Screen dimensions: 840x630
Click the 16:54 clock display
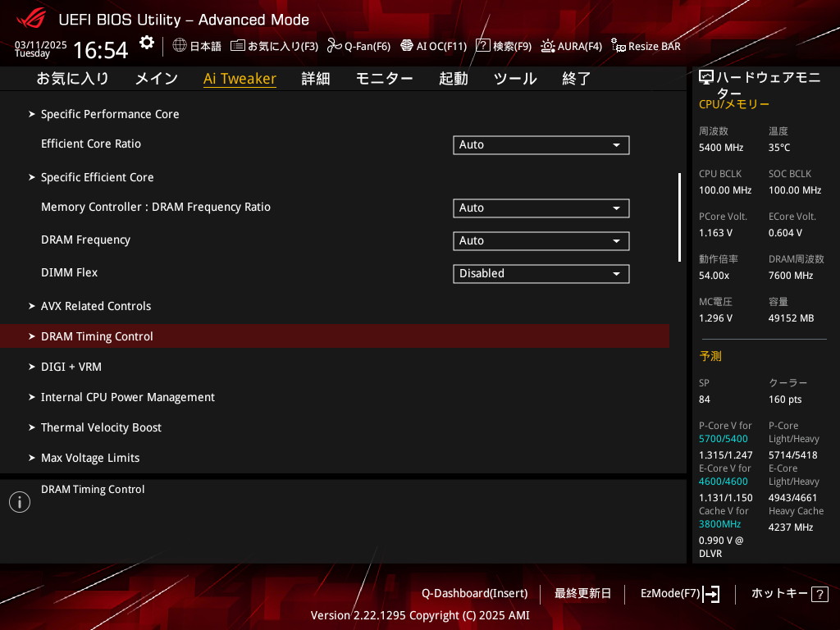coord(101,50)
